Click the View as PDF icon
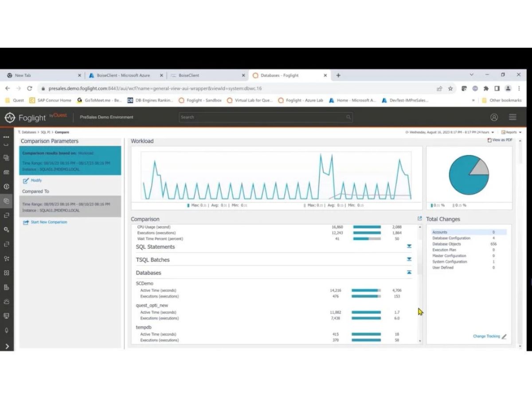Screen dimensions: 532x399 tap(489, 140)
